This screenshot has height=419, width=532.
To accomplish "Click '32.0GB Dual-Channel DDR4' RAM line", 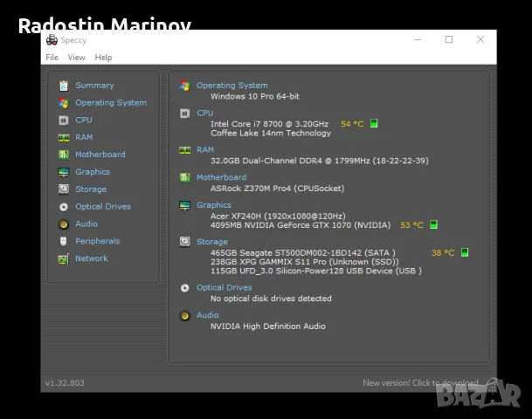I will click(320, 161).
